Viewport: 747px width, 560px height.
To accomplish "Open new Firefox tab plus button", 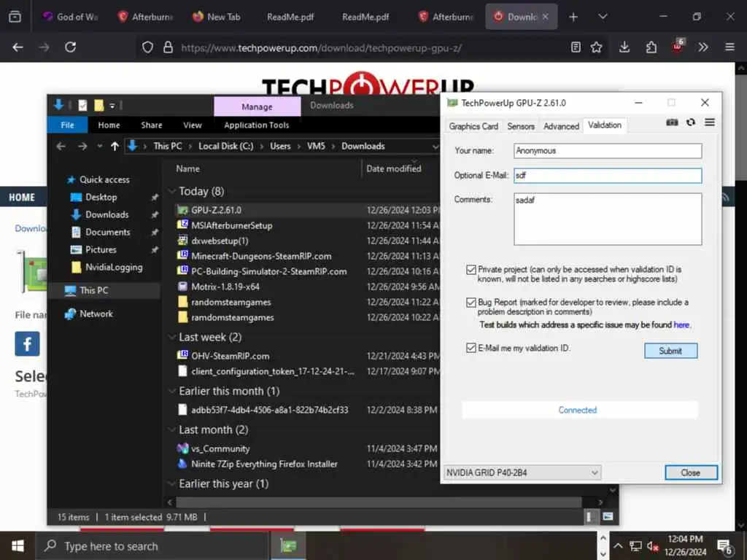I will 573,17.
